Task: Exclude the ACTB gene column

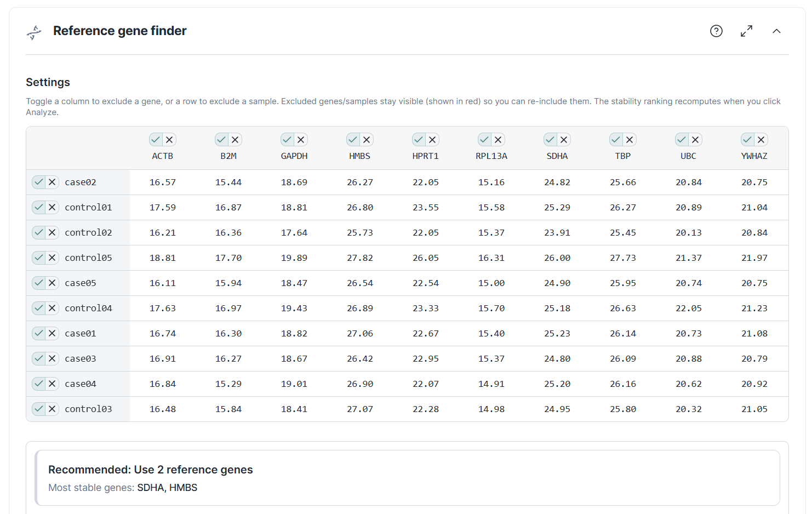Action: [x=169, y=140]
